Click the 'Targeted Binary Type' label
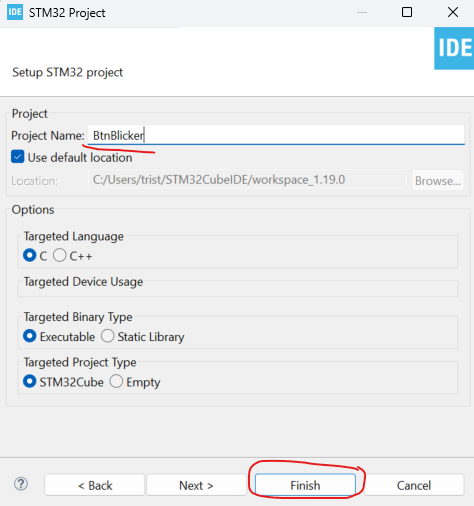Viewport: 474px width, 506px height. coord(78,317)
